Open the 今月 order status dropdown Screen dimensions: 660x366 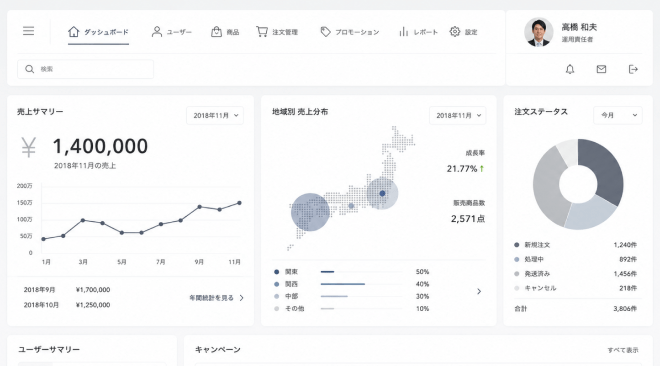click(x=618, y=115)
